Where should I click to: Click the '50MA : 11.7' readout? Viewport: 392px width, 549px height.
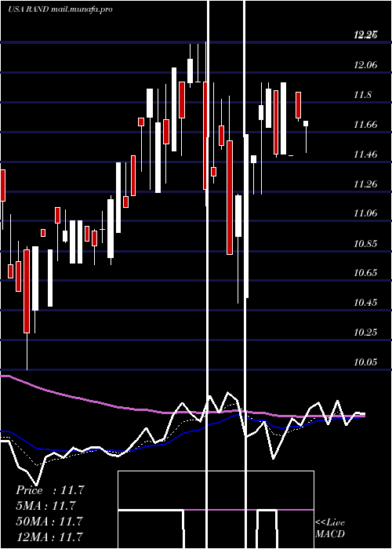50,521
